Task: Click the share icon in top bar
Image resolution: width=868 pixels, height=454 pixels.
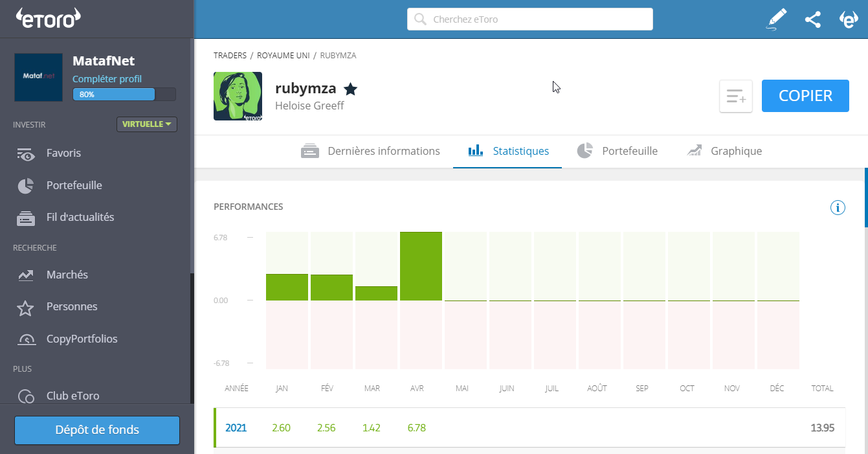Action: pos(813,19)
